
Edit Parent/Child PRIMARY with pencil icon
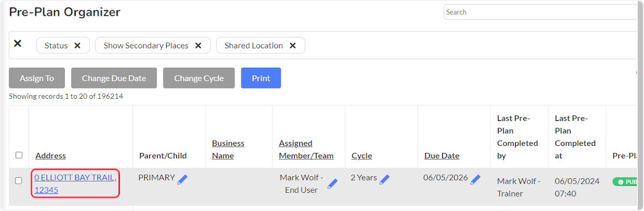tap(182, 179)
